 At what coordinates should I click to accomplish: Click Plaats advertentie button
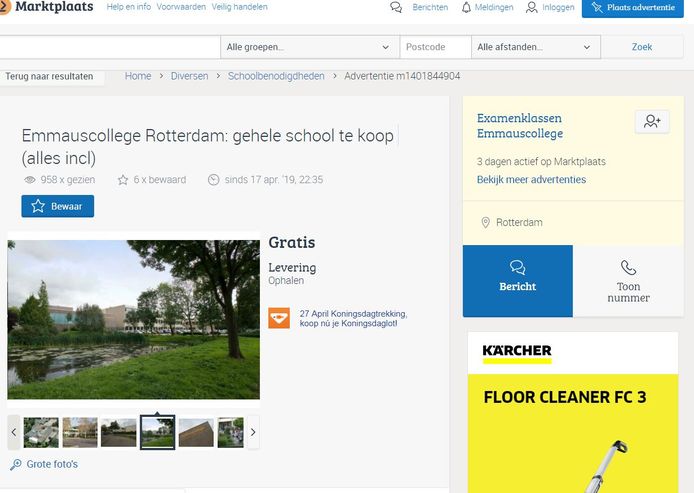click(632, 8)
